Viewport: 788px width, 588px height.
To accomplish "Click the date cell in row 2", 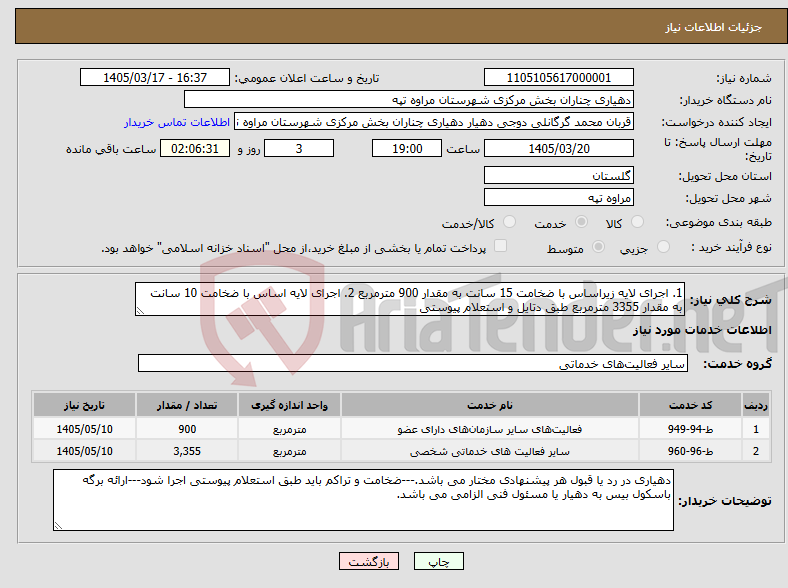I will click(x=84, y=451).
